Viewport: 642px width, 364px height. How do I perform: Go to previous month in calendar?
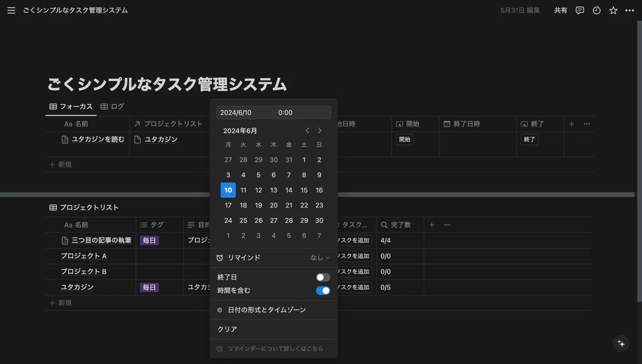pyautogui.click(x=308, y=130)
